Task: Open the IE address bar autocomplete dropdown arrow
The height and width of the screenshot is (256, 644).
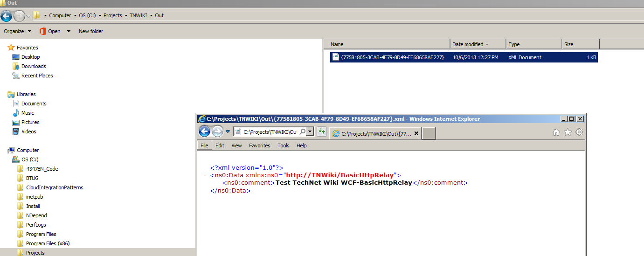Action: (x=310, y=132)
